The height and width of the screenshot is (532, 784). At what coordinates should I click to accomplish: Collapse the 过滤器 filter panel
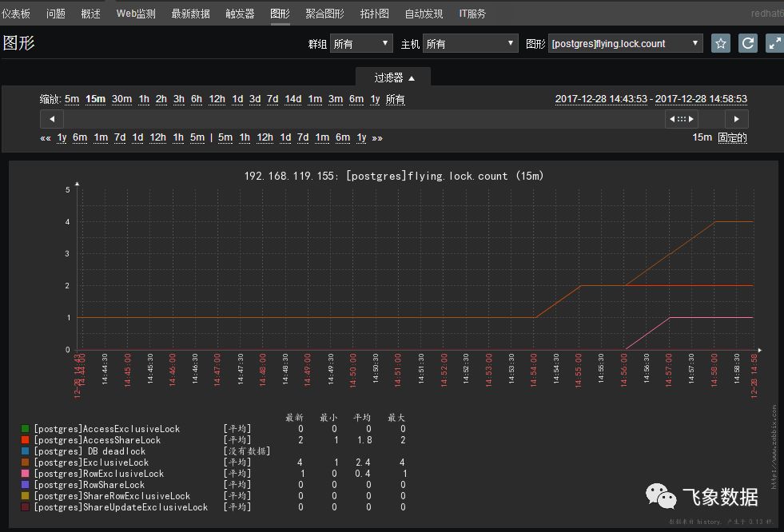pyautogui.click(x=394, y=77)
